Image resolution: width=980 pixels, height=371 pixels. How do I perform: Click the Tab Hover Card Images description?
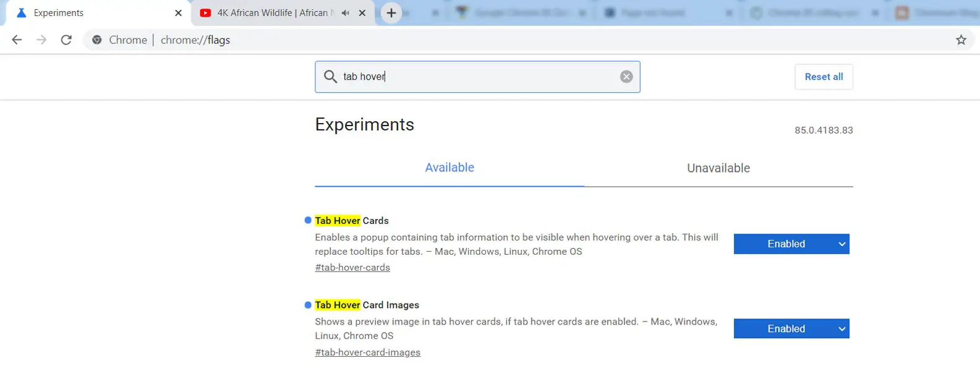[x=516, y=328]
